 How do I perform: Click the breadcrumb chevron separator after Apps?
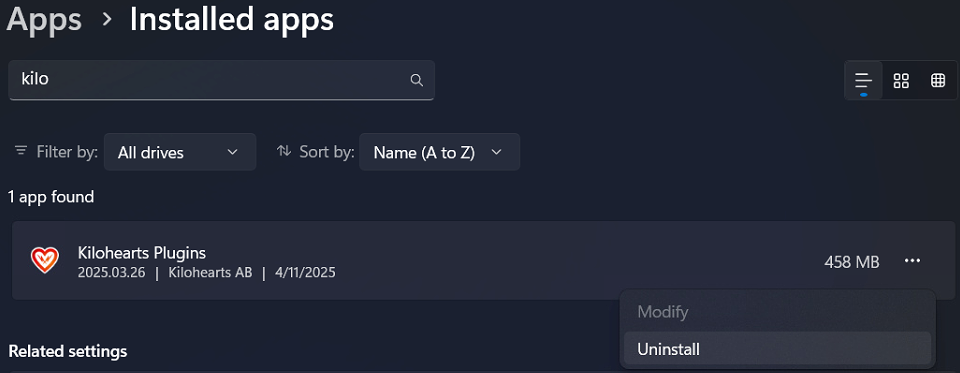[107, 20]
